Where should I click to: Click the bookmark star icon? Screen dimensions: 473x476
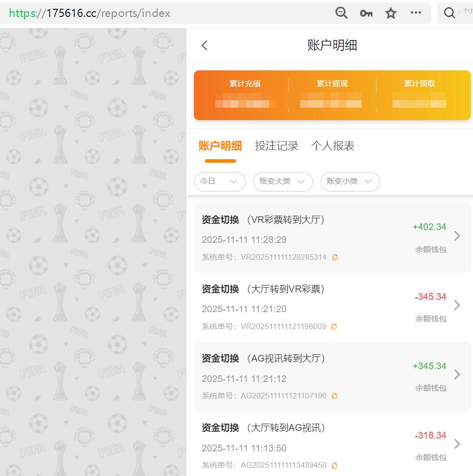[x=390, y=13]
